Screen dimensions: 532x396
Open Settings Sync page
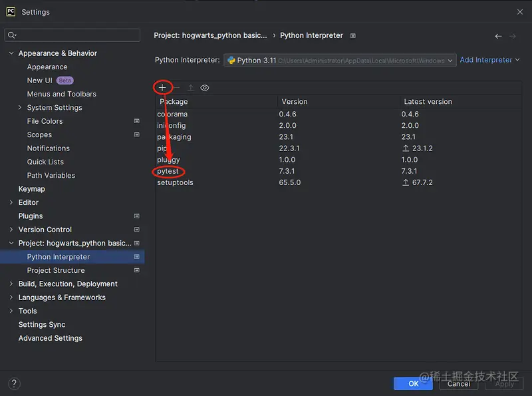(x=42, y=325)
